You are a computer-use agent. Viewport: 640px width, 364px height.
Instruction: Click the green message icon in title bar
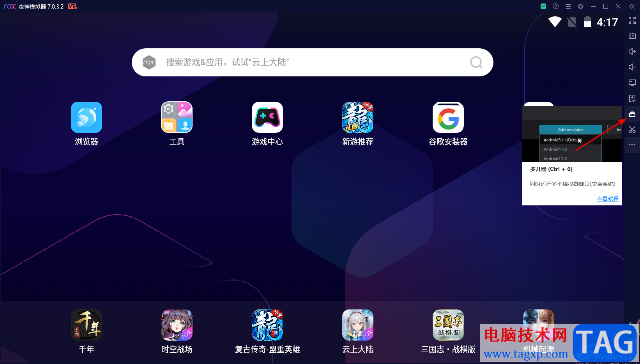click(543, 6)
